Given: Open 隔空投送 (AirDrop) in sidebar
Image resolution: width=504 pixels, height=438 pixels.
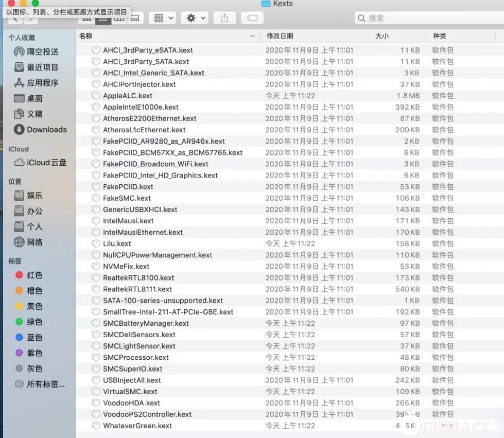Looking at the screenshot, I should [x=42, y=51].
